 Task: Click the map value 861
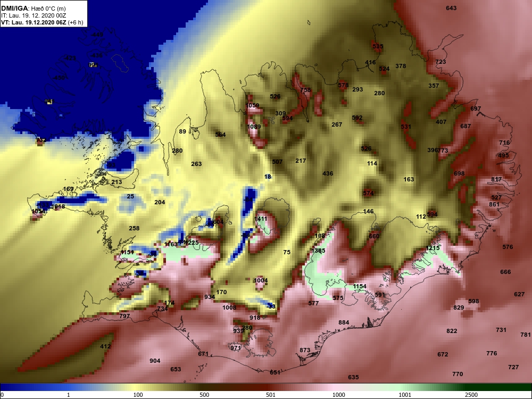494,204
